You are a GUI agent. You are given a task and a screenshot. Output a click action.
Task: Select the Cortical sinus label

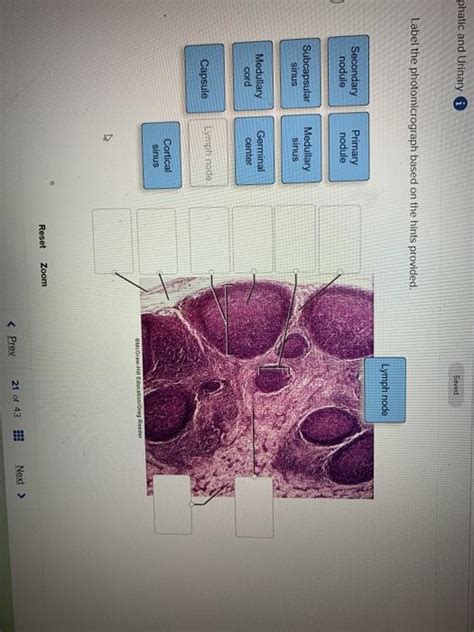tap(162, 155)
